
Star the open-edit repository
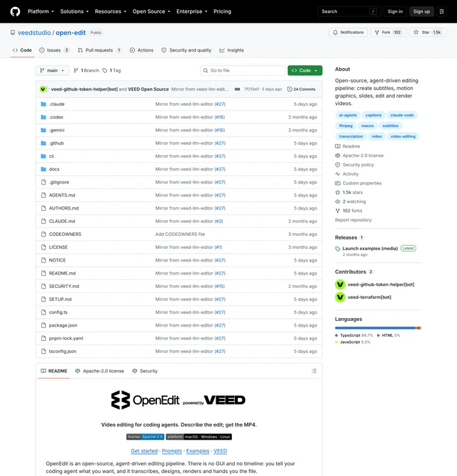point(428,32)
